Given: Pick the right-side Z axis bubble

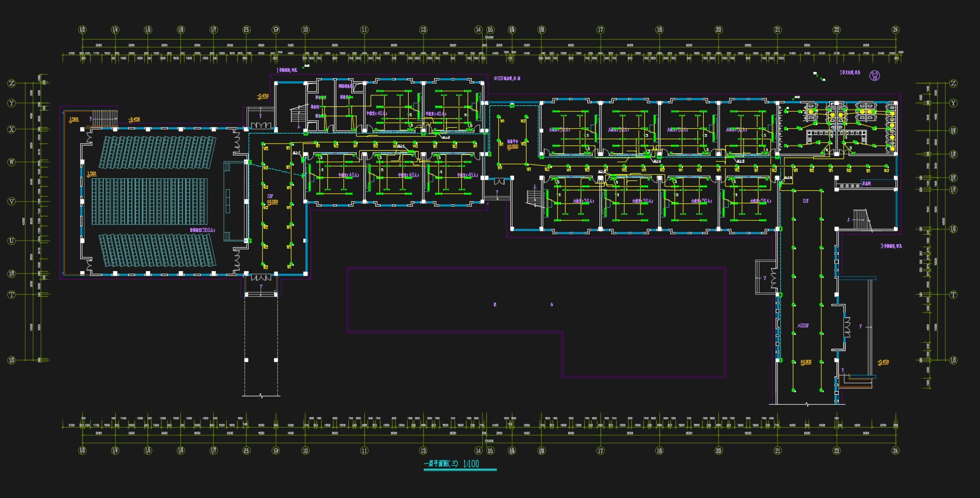Looking at the screenshot, I should point(953,83).
